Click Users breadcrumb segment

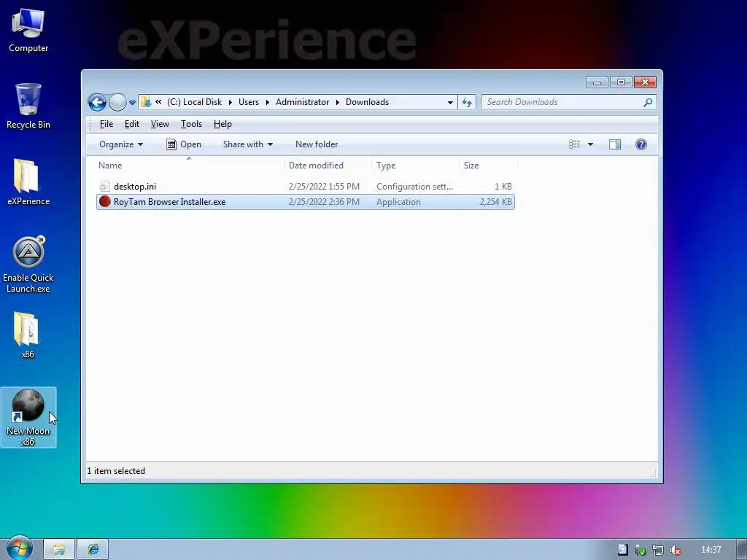point(249,102)
